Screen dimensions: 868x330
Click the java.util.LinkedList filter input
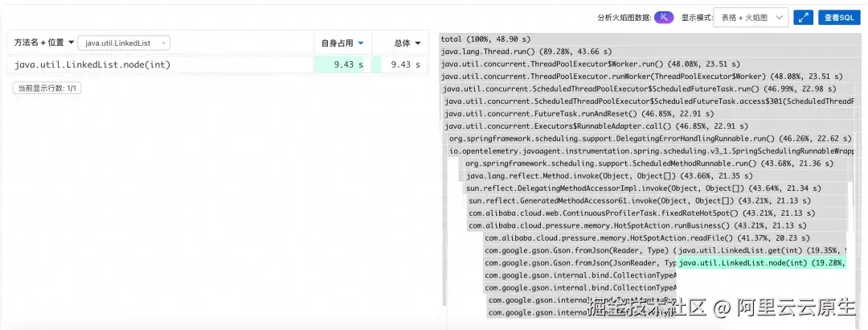tap(124, 43)
